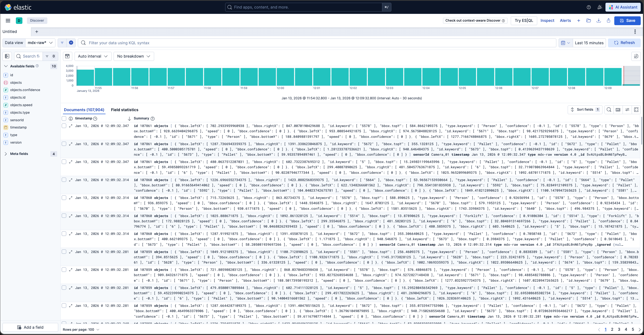Open the Auto interval dropdown
This screenshot has width=644, height=335.
(x=93, y=56)
